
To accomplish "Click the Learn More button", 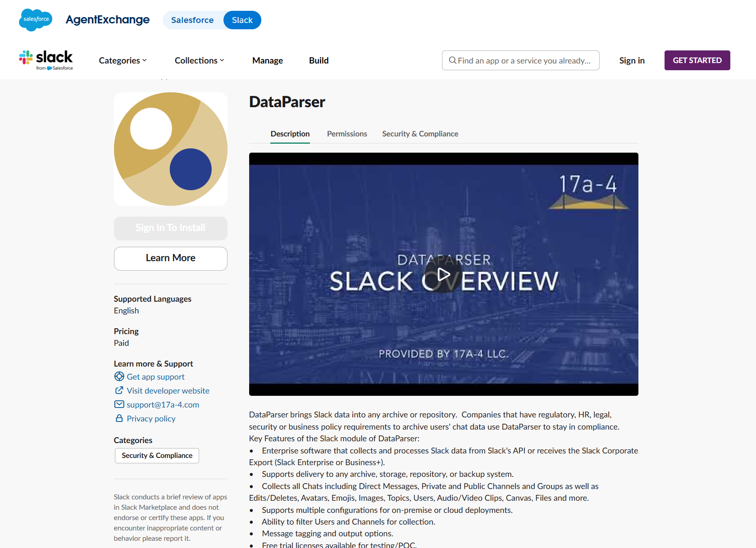I will click(x=171, y=258).
